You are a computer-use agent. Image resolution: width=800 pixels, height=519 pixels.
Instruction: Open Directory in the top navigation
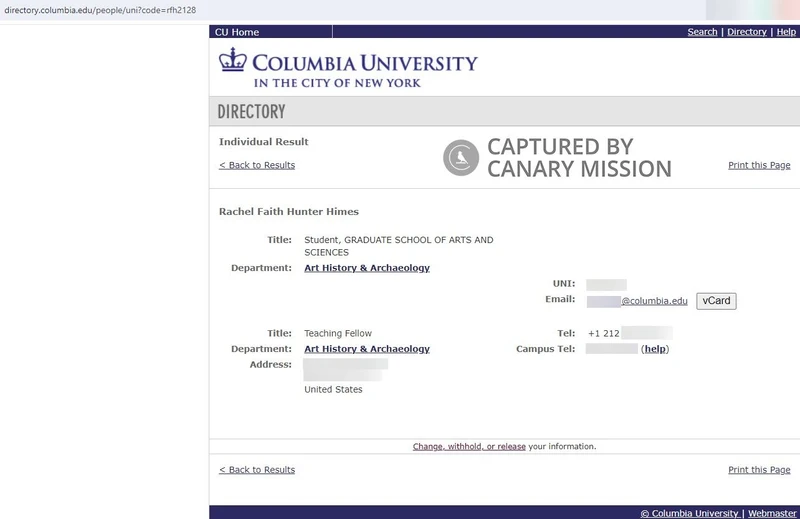(x=746, y=32)
